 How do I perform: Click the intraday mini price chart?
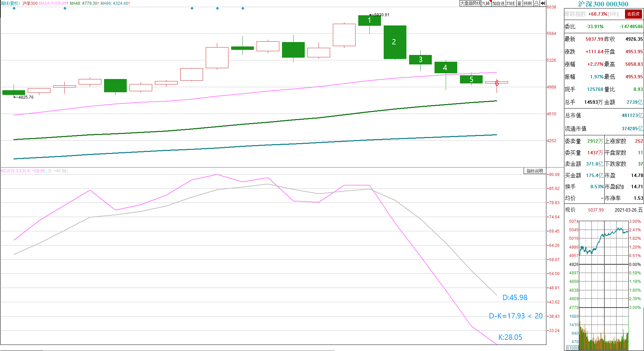(x=604, y=264)
